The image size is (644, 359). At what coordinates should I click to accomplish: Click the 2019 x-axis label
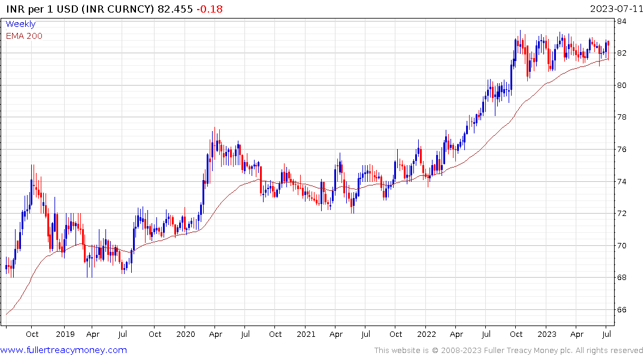coord(65,334)
